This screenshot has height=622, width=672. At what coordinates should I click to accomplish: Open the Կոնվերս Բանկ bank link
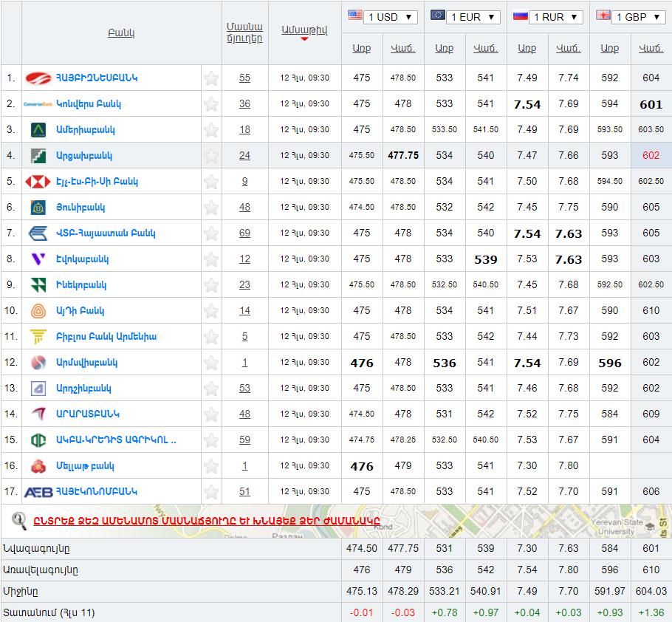point(85,104)
